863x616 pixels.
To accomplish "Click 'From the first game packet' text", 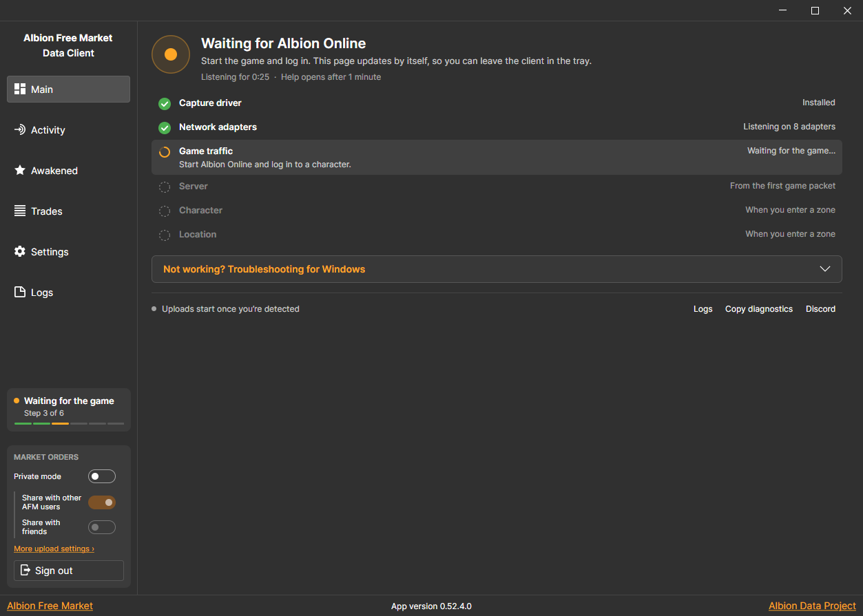I will pyautogui.click(x=782, y=186).
